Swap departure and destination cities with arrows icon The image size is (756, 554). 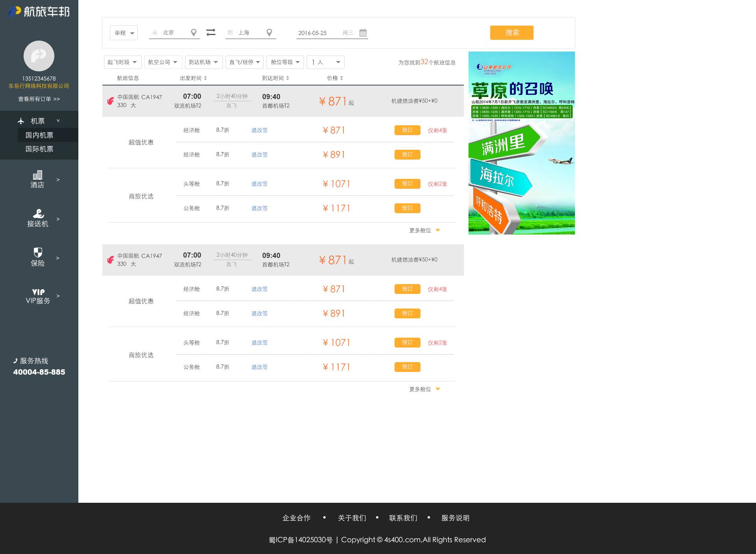[211, 32]
